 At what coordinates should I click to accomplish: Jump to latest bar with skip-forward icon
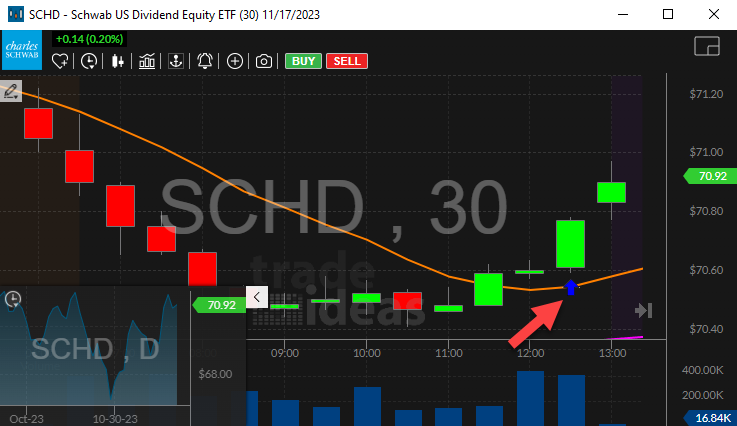[x=643, y=310]
